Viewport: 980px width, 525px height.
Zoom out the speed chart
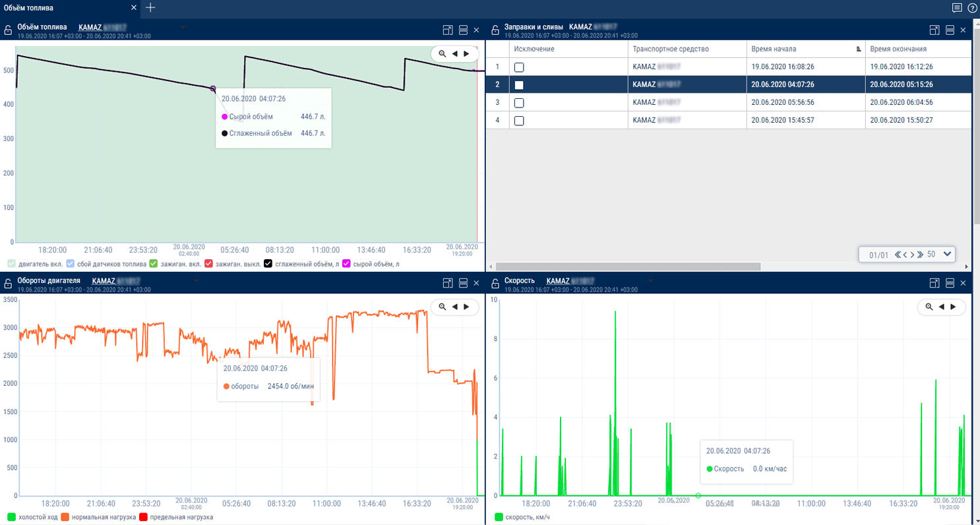929,307
